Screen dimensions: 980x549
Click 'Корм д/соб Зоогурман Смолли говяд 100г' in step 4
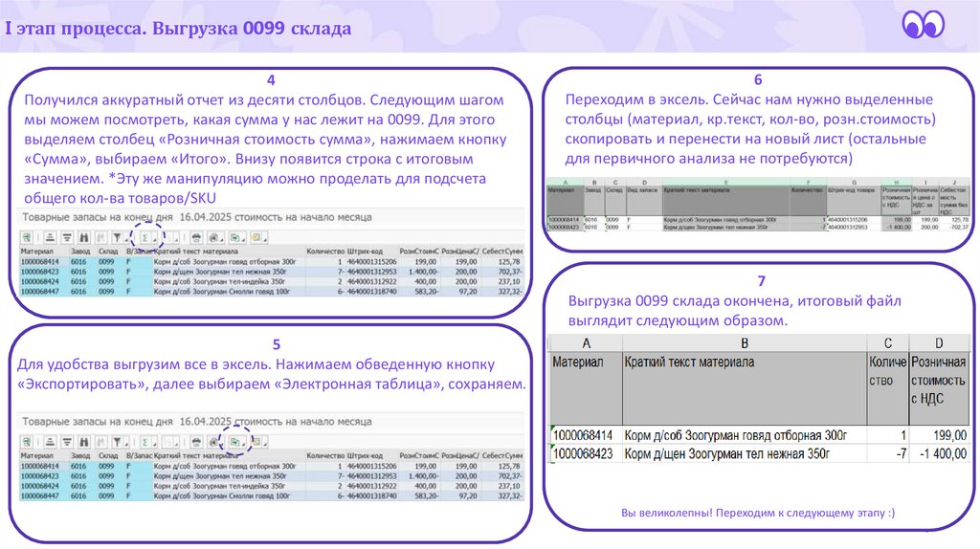222,292
